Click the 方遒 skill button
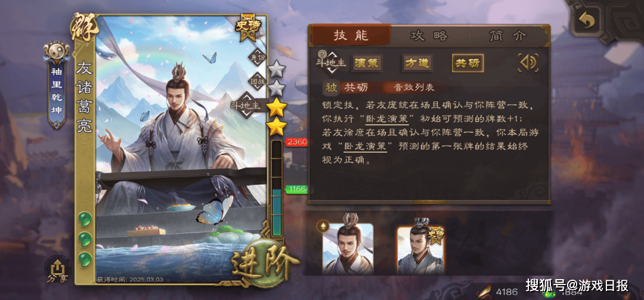Screen dimensions: 644x300 coord(417,63)
